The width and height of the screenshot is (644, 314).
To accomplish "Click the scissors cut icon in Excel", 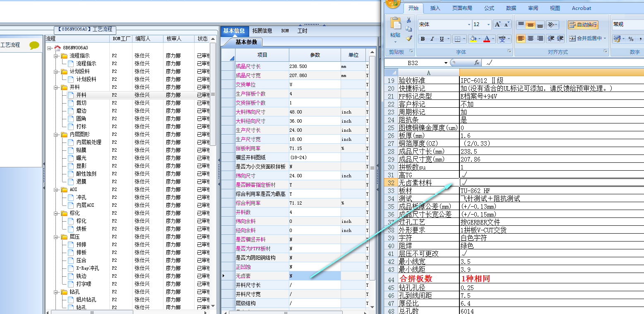I will click(x=409, y=20).
